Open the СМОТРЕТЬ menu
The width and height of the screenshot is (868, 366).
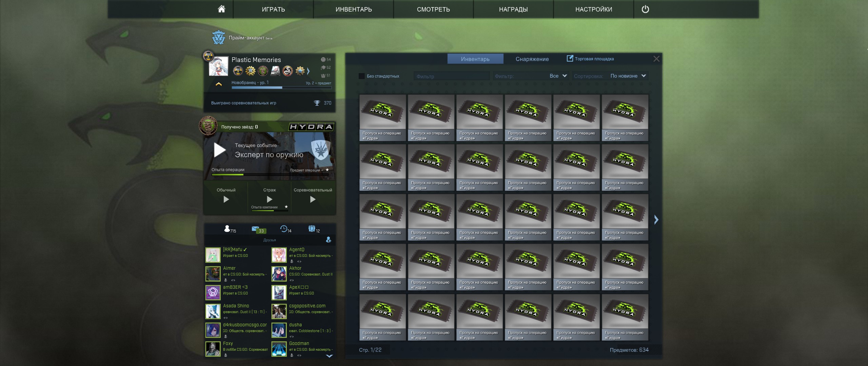[x=433, y=9]
